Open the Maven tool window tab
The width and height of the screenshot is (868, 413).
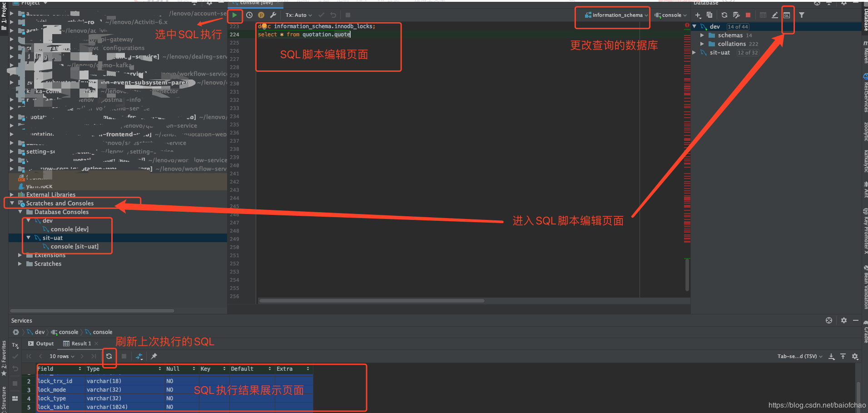(x=865, y=51)
